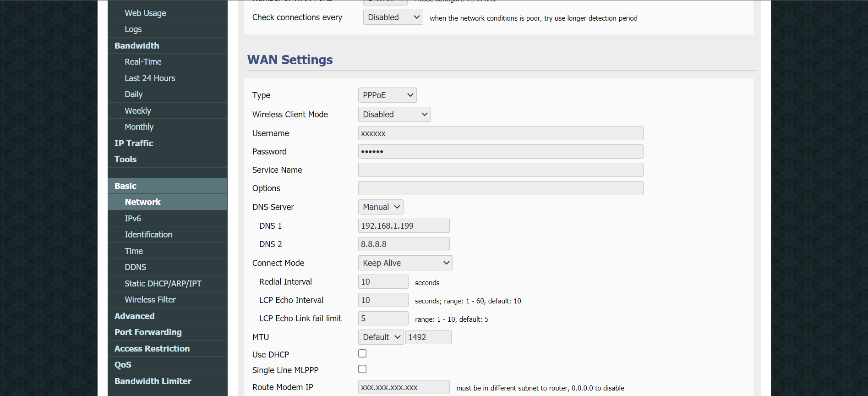The width and height of the screenshot is (868, 396).
Task: Open the WAN Type dropdown
Action: (387, 95)
